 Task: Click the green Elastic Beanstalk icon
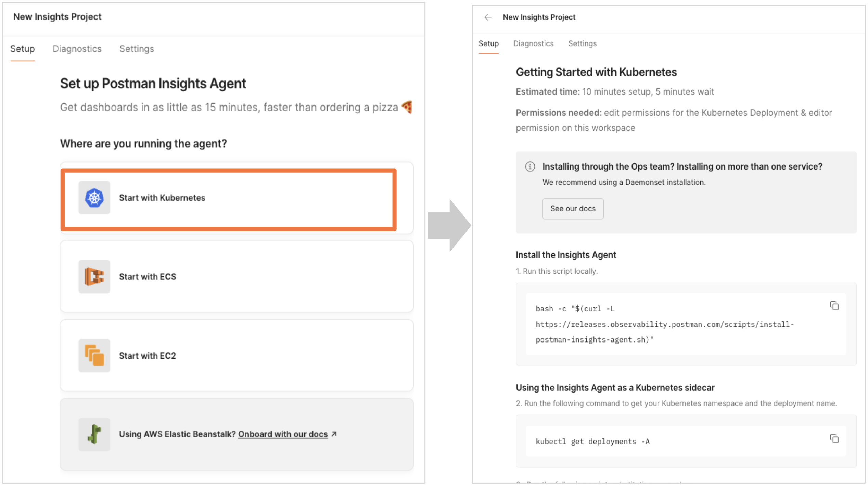pyautogui.click(x=94, y=434)
